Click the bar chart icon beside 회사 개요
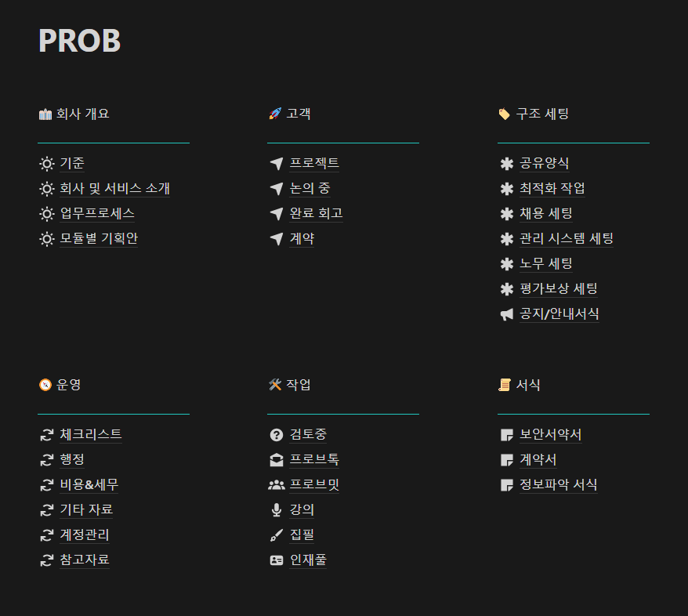688x616 pixels. (45, 113)
